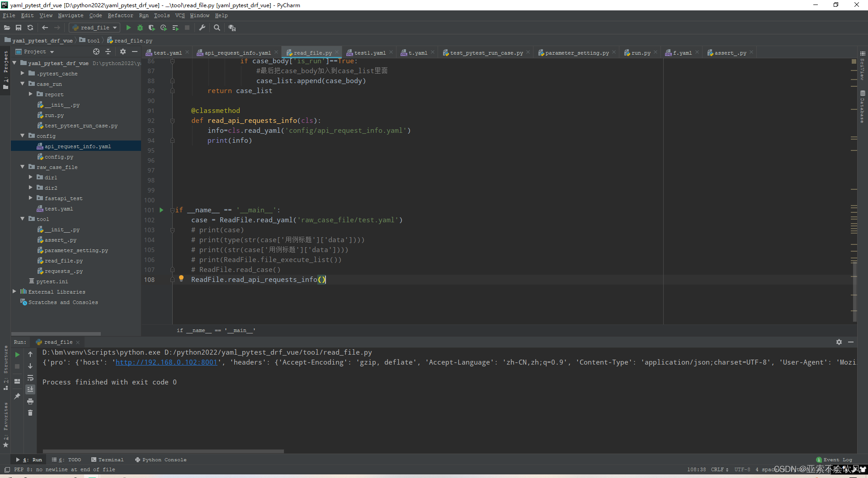The image size is (868, 478).
Task: Toggle pin tab in Run panel
Action: pos(17,396)
